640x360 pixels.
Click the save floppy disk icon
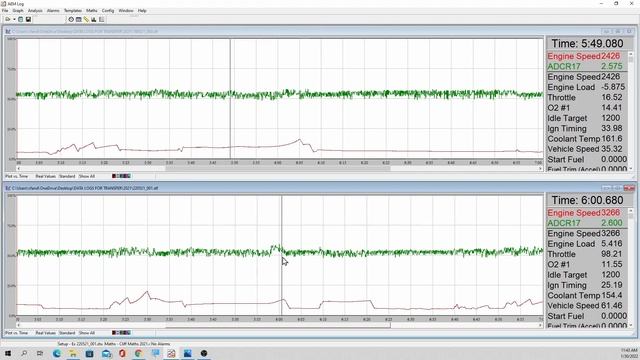click(x=28, y=19)
